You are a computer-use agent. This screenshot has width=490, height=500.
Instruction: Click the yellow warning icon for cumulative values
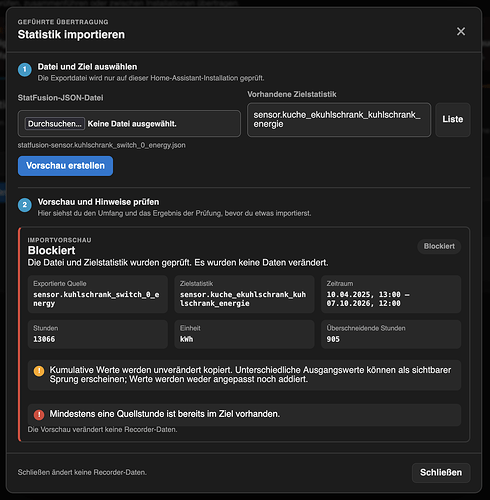click(39, 371)
